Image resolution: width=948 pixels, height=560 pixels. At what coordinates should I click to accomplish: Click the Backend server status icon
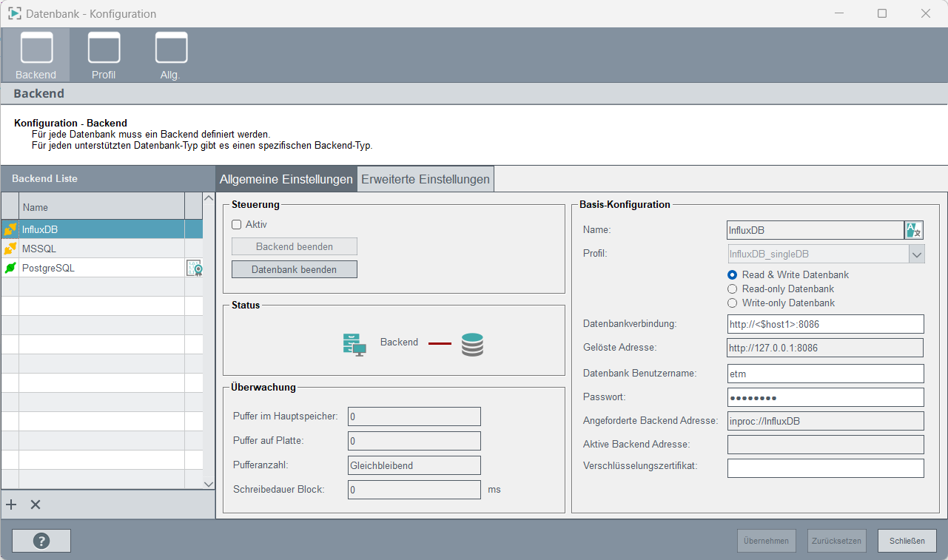(354, 345)
